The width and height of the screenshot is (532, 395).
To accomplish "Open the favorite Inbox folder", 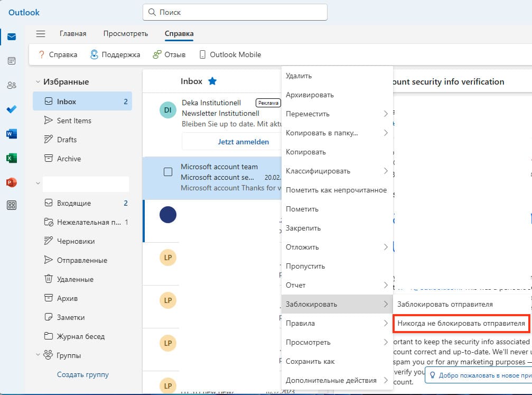I will [82, 101].
